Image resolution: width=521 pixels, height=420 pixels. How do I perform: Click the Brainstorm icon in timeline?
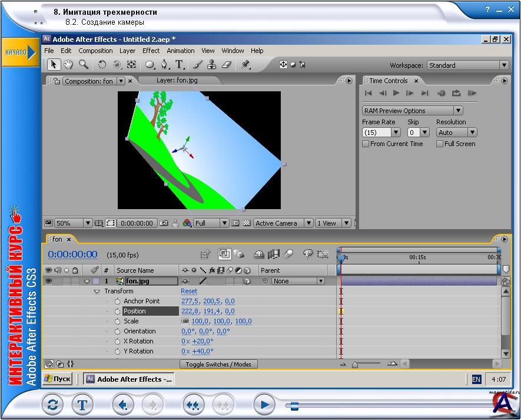308,254
